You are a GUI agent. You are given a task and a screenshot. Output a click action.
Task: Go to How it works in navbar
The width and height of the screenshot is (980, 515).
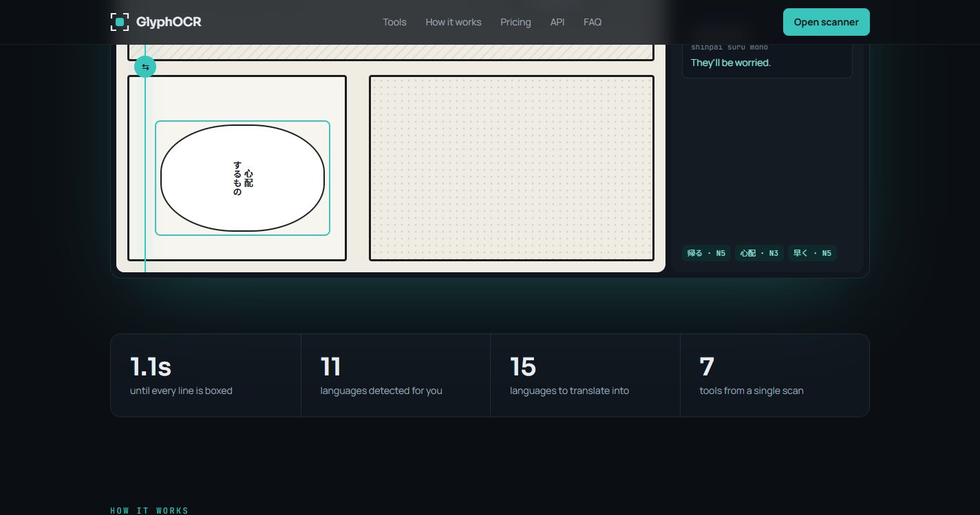tap(454, 22)
